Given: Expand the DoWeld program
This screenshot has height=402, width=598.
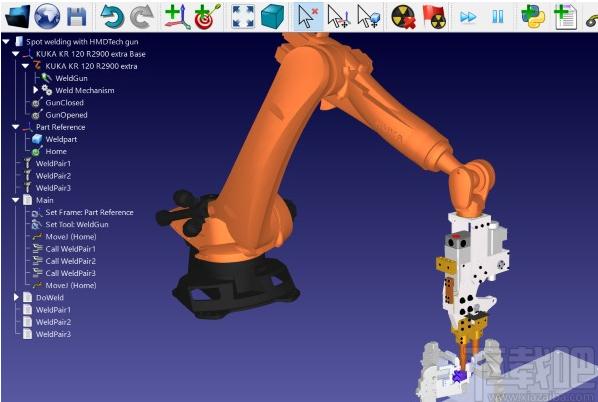Looking at the screenshot, I should point(16,297).
